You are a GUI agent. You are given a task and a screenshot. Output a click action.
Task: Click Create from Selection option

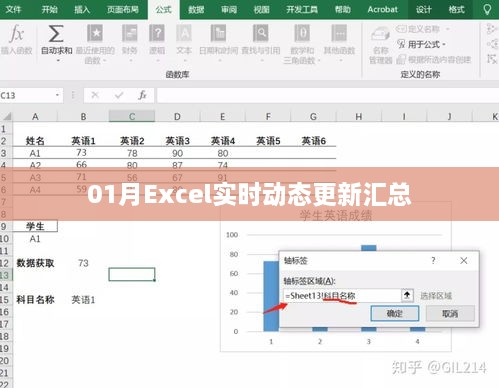434,60
